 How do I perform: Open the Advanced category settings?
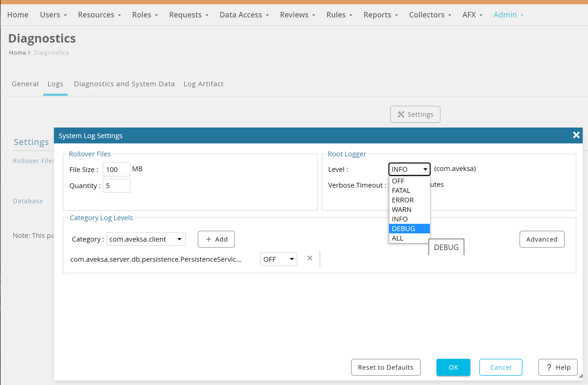click(542, 239)
